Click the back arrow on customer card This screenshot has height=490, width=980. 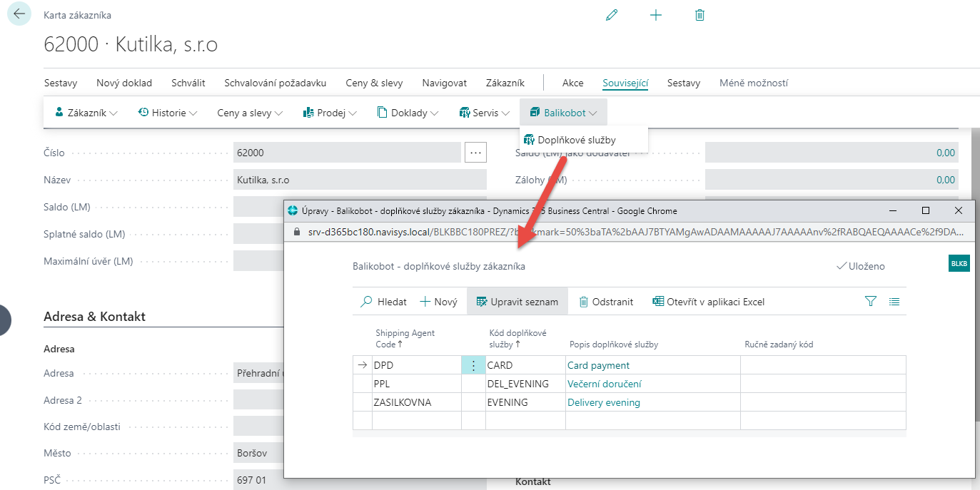coord(19,14)
